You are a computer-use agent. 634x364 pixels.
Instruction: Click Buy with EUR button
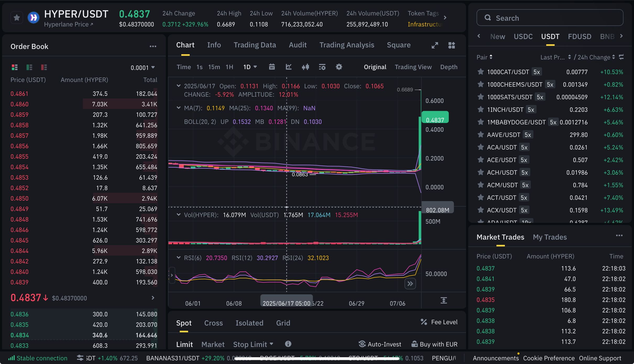tap(434, 344)
